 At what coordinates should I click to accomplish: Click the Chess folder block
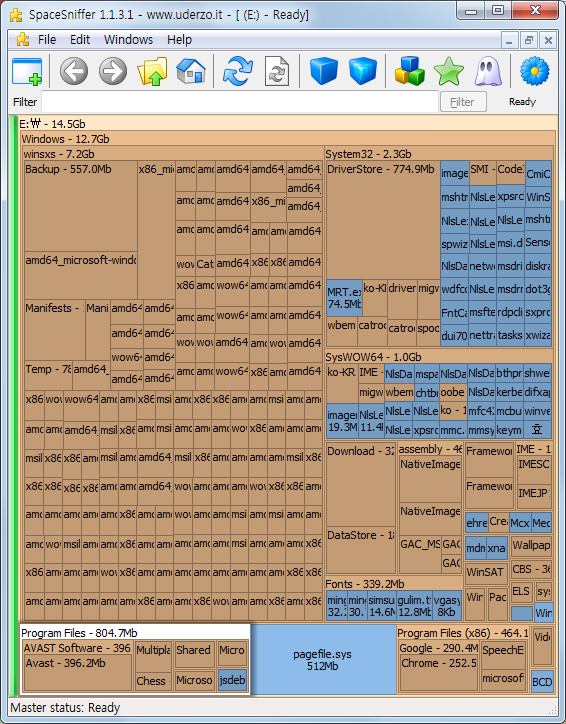point(153,681)
